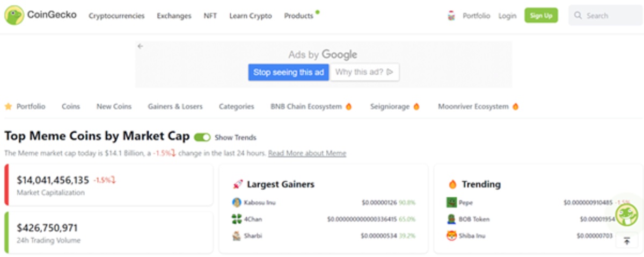Image resolution: width=644 pixels, height=257 pixels.
Task: Click the CoinGecko gecko logo icon
Action: point(14,16)
